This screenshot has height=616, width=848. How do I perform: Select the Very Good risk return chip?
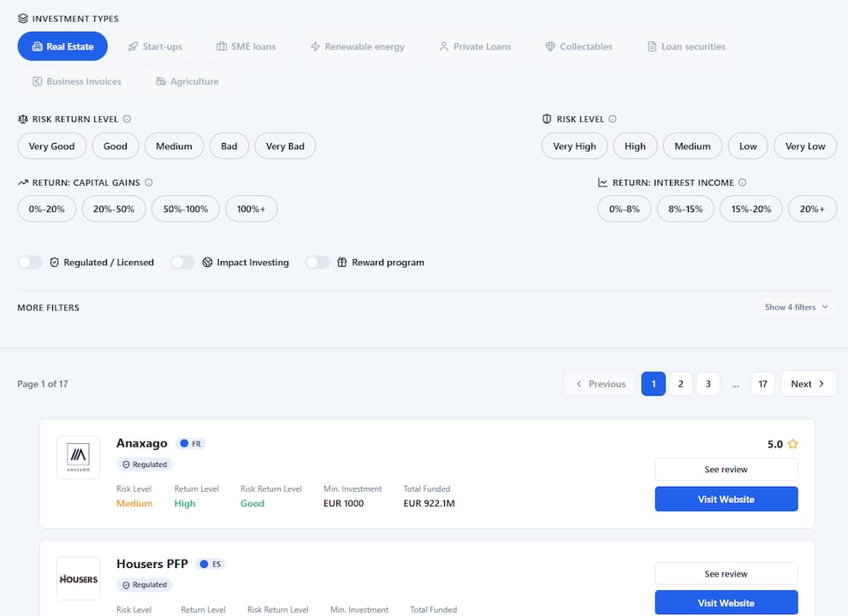pos(52,146)
